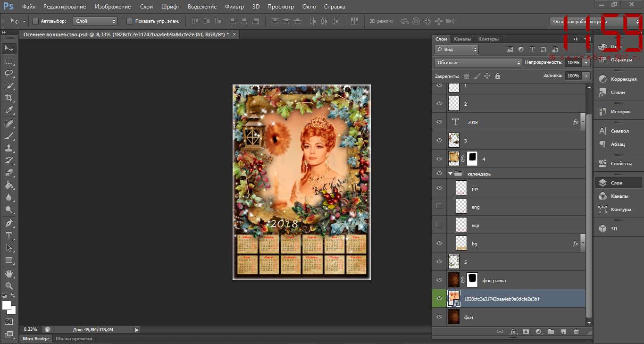Screen dimensions: 644x344
Task: Enable the Автовыбор checkbox
Action: click(x=35, y=21)
